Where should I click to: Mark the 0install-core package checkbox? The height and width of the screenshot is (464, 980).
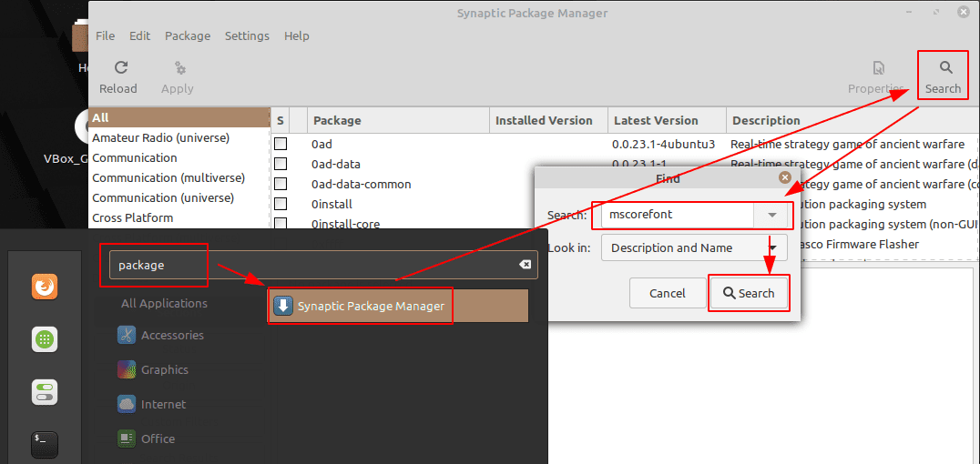pyautogui.click(x=281, y=224)
